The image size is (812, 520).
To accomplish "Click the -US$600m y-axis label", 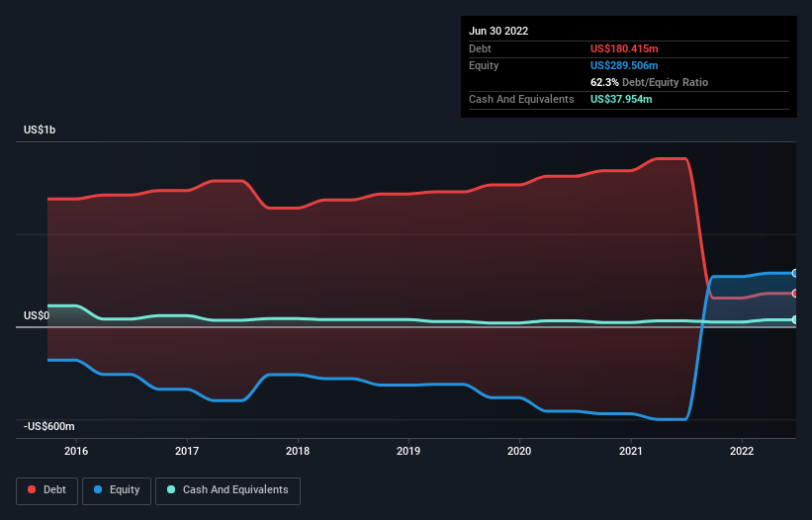I will (x=49, y=426).
